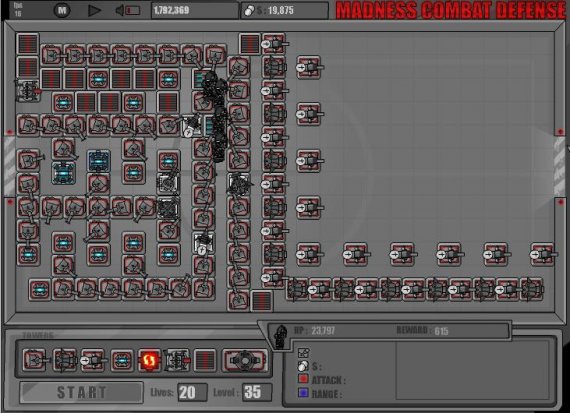Start the next wave with START

(x=81, y=392)
